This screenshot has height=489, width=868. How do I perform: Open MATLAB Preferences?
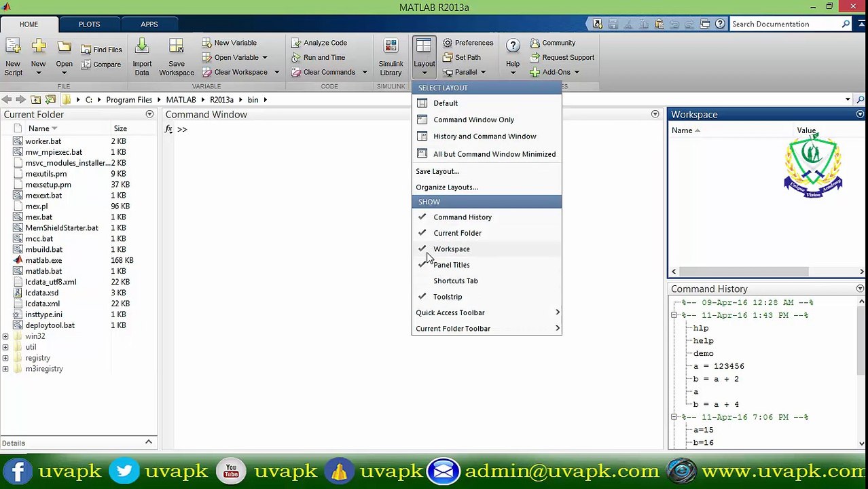coord(468,43)
